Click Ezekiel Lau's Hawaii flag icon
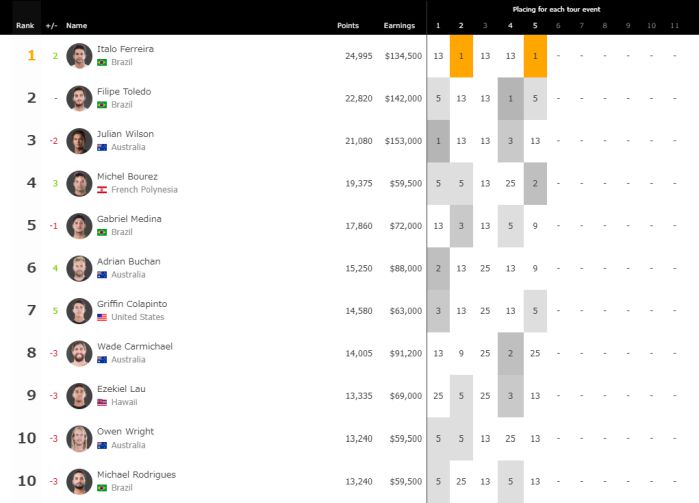Screen dimensions: 699x503 102,402
